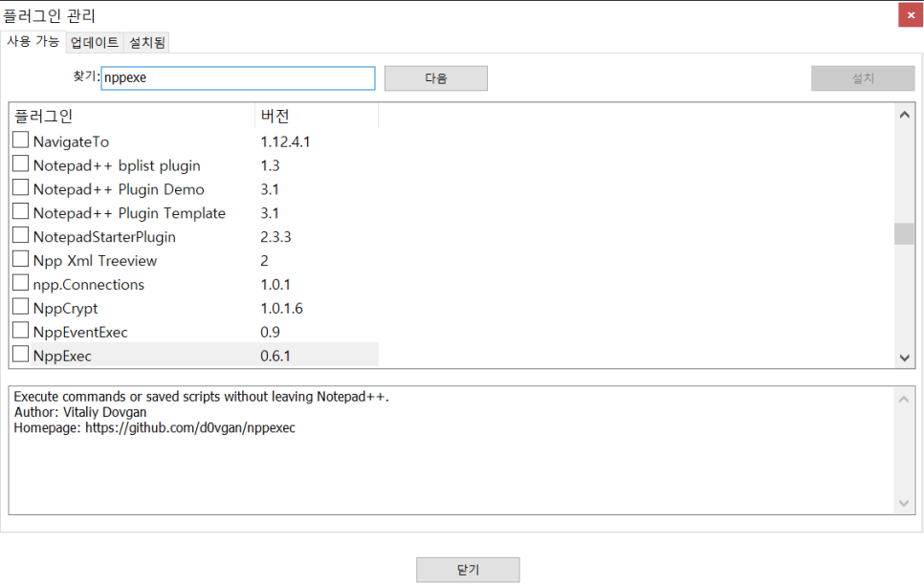This screenshot has height=585, width=924.
Task: Check the Notepad++ bplist plugin checkbox
Action: tap(21, 163)
